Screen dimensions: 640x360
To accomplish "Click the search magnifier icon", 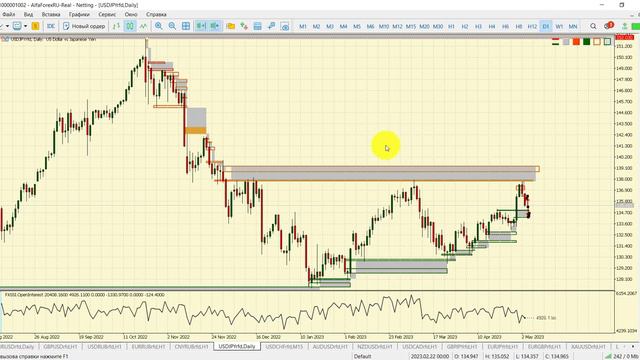I will coord(593,26).
